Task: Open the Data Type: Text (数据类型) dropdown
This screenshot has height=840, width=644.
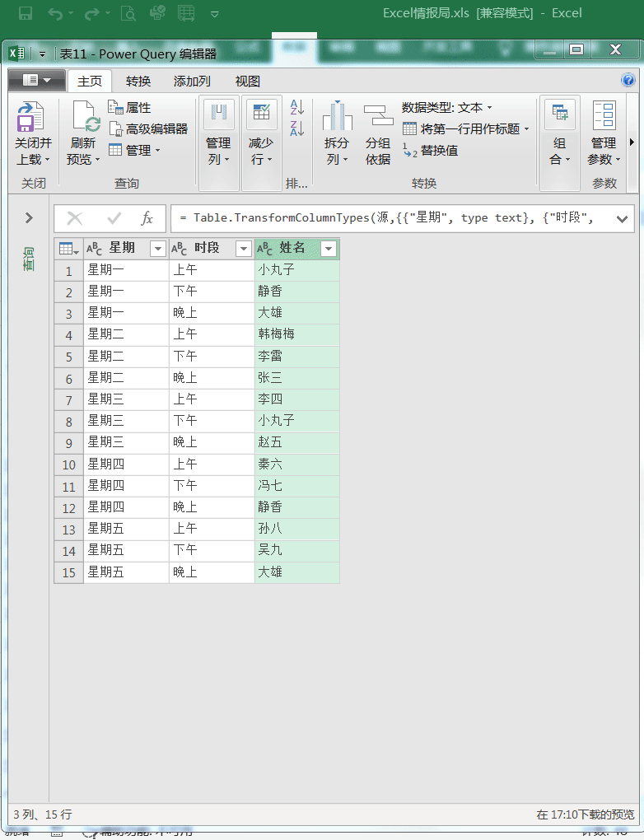Action: [446, 108]
